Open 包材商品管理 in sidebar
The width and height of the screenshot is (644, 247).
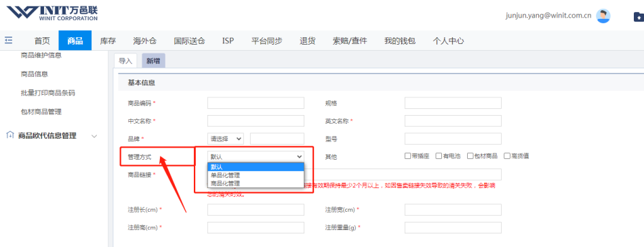41,112
